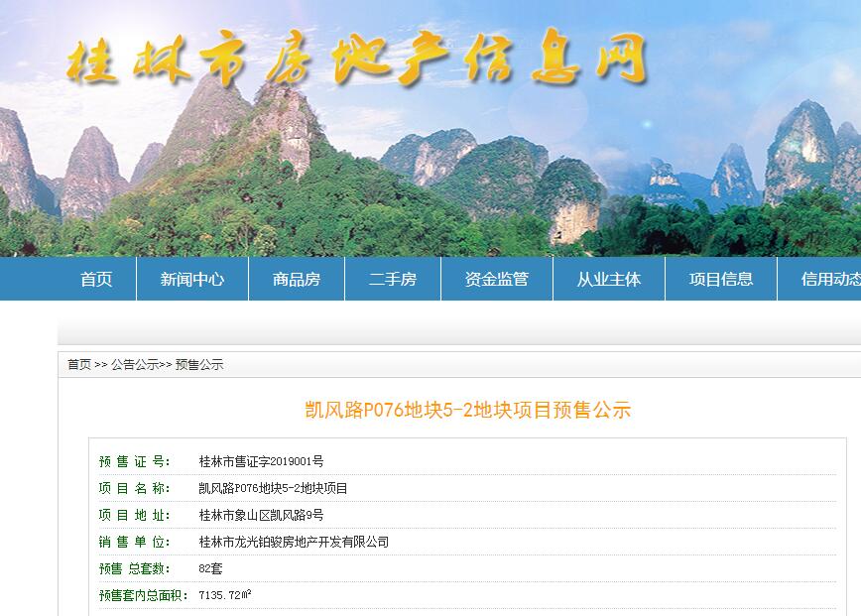Image resolution: width=861 pixels, height=616 pixels.
Task: Click the address 桂林市象山区凯风路9号
Action: (x=262, y=515)
